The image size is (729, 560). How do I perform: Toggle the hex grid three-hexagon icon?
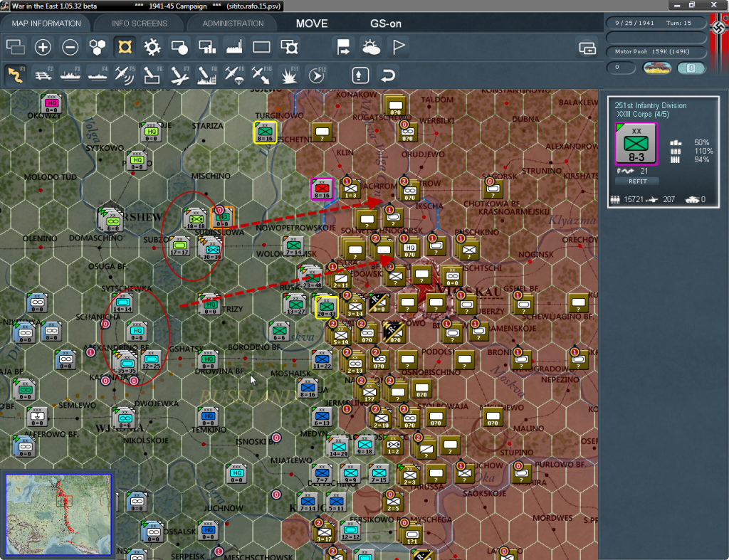pyautogui.click(x=98, y=47)
